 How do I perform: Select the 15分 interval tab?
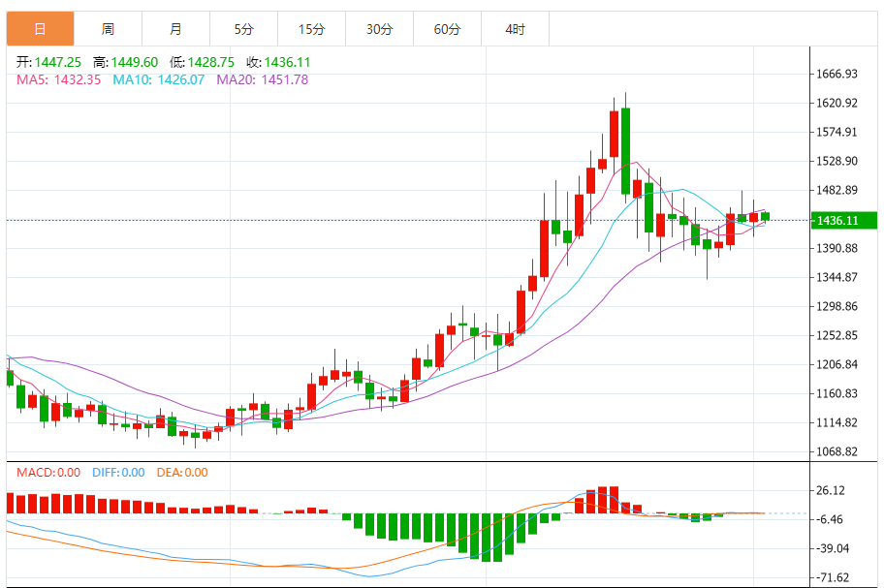311,29
